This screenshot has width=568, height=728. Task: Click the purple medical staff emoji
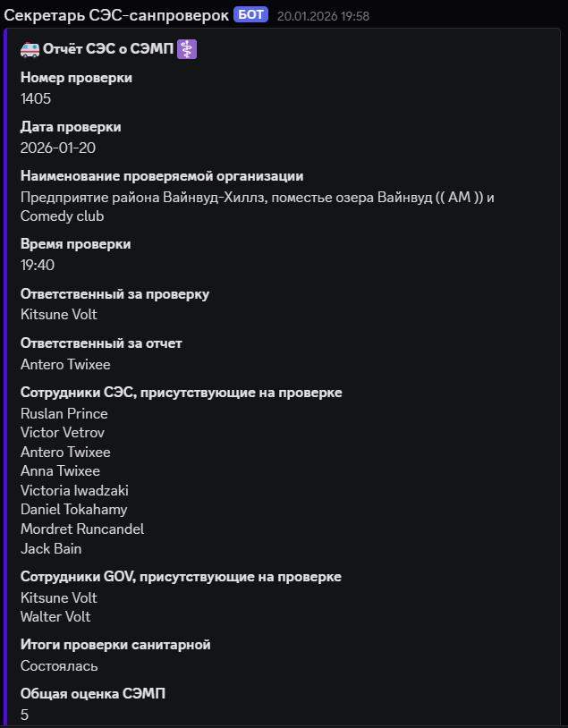point(187,50)
